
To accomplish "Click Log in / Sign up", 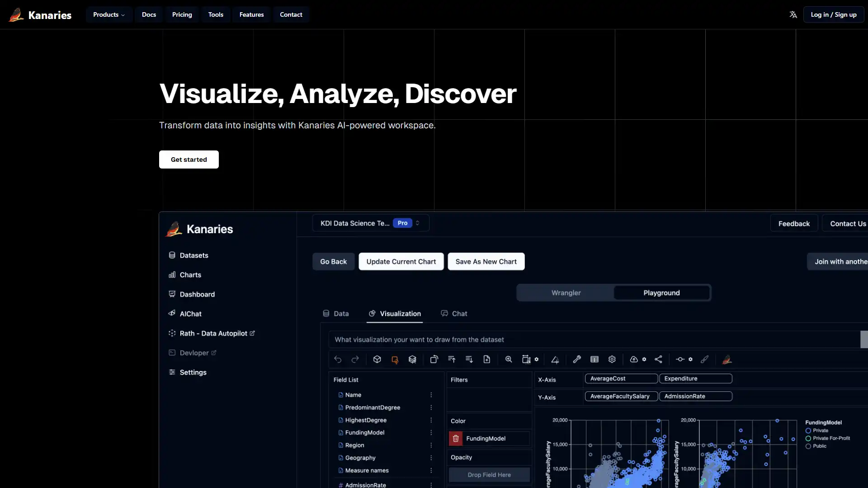I will point(834,14).
